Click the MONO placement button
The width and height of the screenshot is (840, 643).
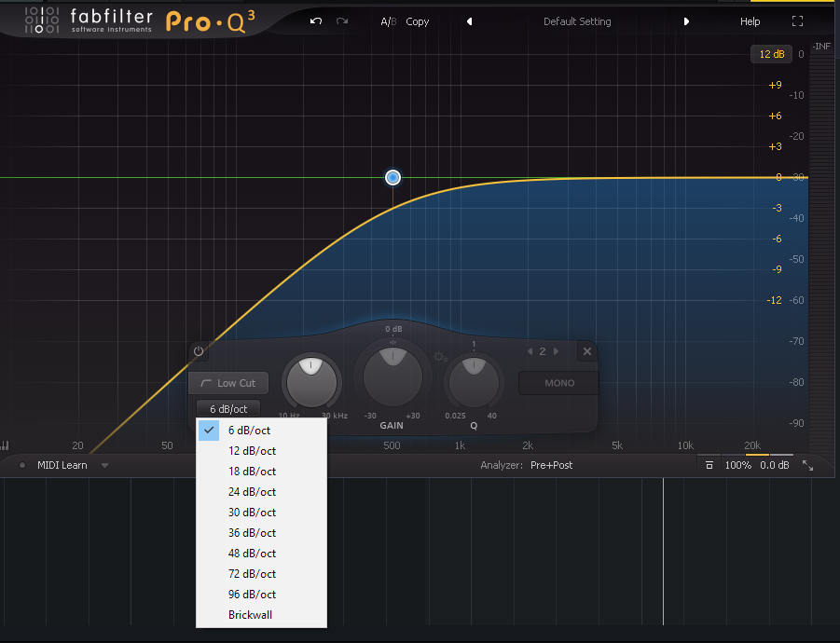(558, 383)
